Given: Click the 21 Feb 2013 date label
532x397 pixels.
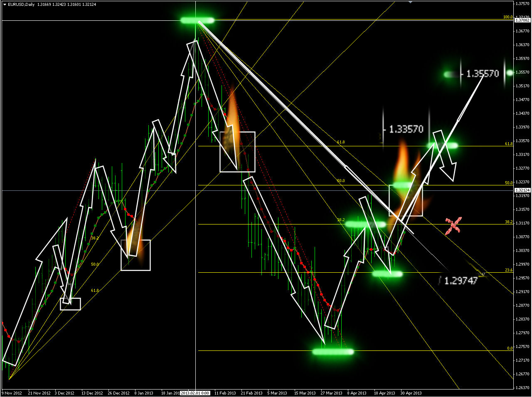Looking at the screenshot, I should pyautogui.click(x=251, y=393).
